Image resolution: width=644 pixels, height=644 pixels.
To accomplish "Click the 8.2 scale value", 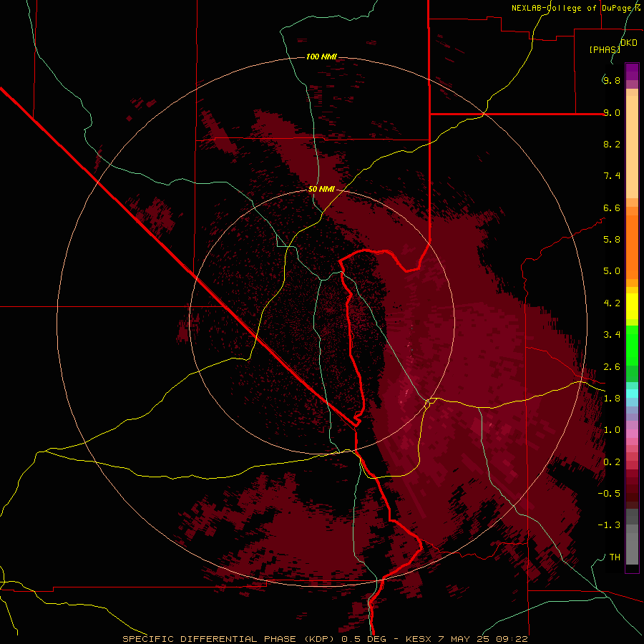I will (611, 144).
